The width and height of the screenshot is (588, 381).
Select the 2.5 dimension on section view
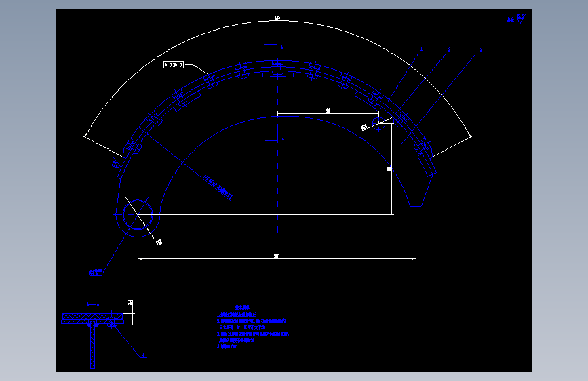pos(130,302)
